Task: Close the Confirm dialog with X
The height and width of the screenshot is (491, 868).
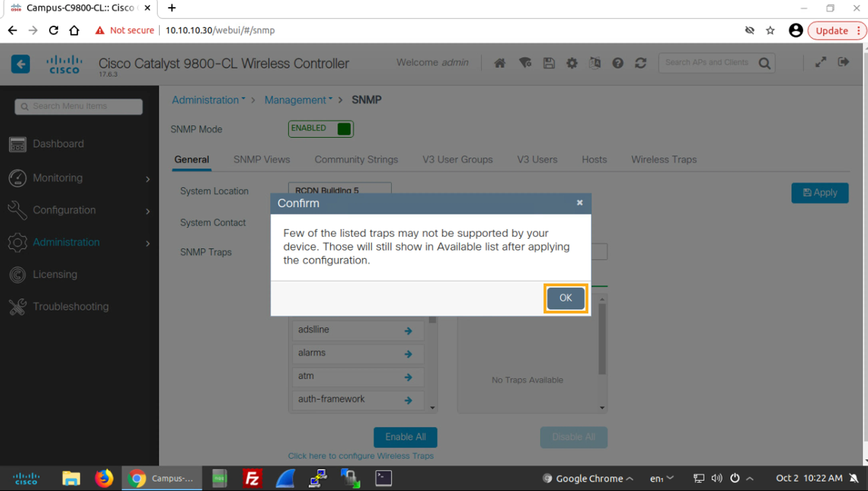Action: coord(580,203)
